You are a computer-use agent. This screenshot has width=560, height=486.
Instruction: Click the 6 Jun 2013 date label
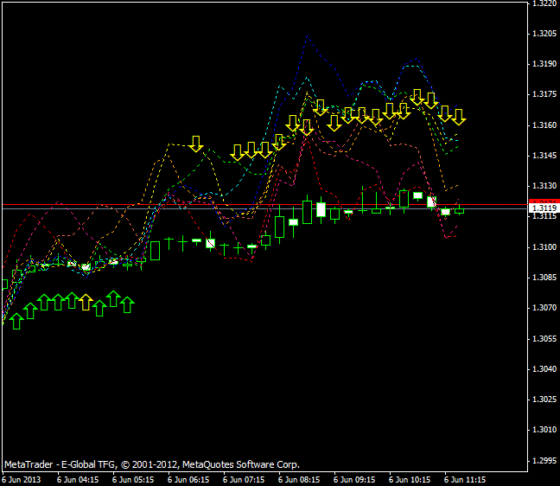click(21, 480)
